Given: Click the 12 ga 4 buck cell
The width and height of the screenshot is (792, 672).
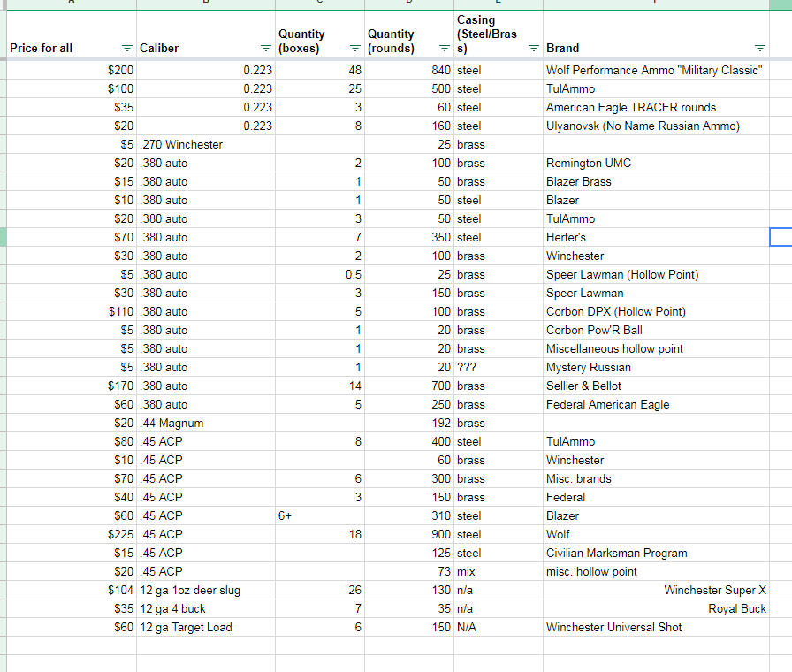Looking at the screenshot, I should click(206, 609).
